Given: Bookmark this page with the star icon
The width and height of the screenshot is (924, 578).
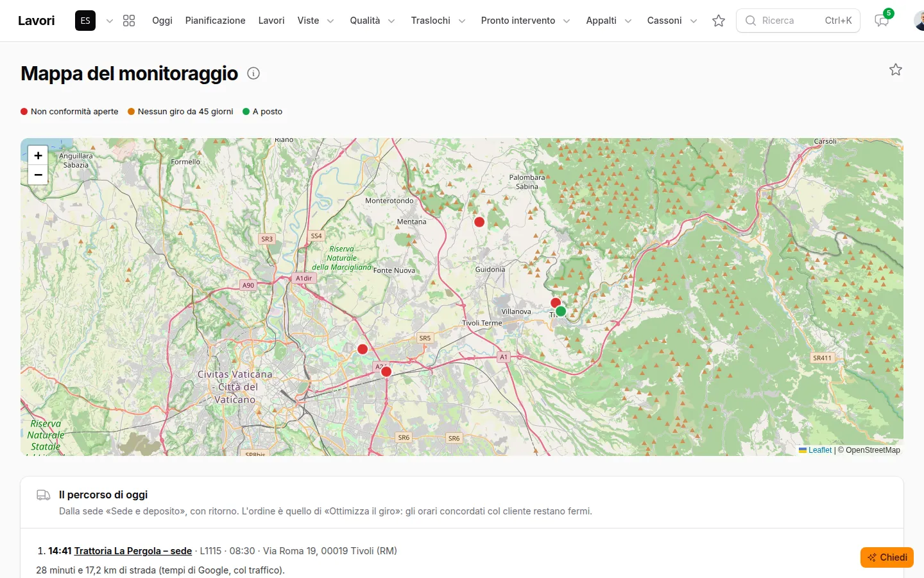Looking at the screenshot, I should (x=896, y=69).
